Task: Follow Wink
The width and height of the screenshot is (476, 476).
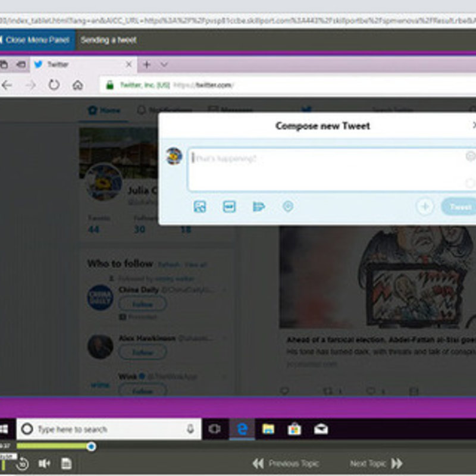Action: point(142,390)
